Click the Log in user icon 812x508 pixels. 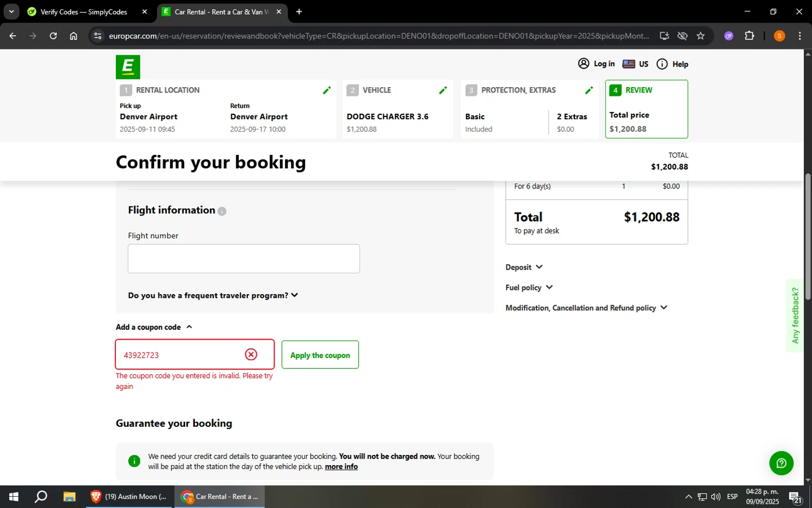pos(584,63)
